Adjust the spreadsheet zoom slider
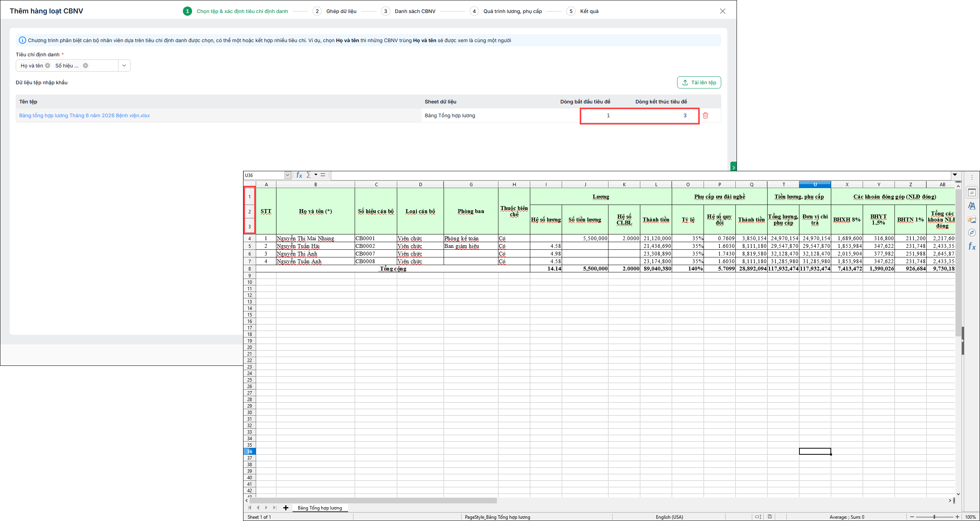Viewport: 980px width, 521px height. click(x=934, y=517)
